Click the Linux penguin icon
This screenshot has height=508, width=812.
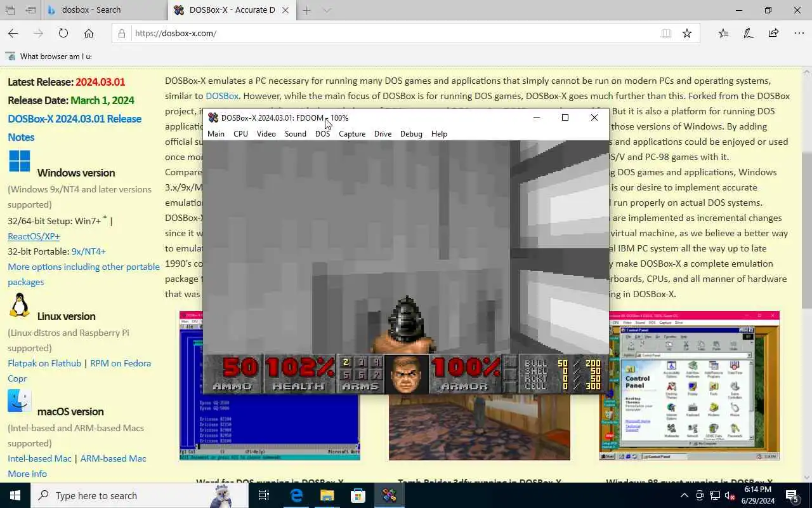[x=20, y=305]
